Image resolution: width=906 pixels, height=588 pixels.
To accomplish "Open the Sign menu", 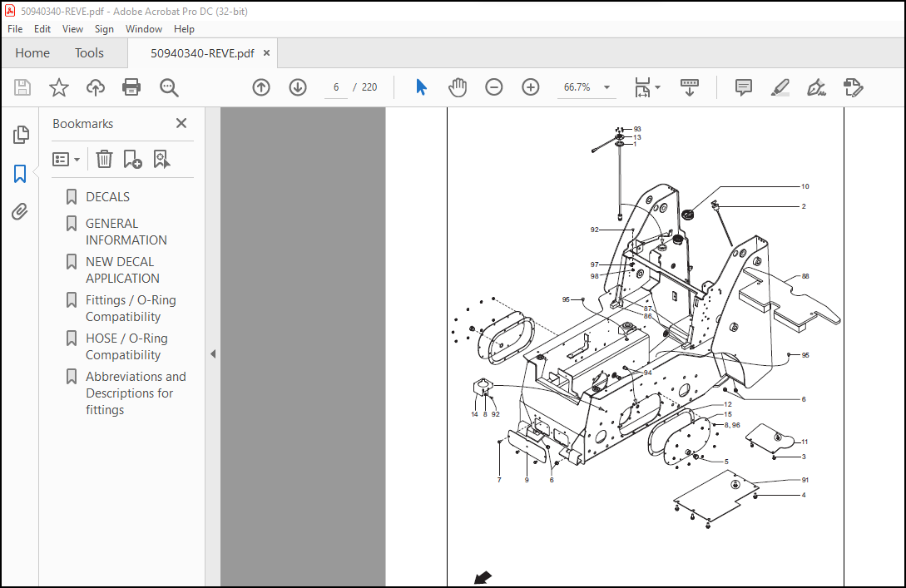I will click(x=104, y=29).
